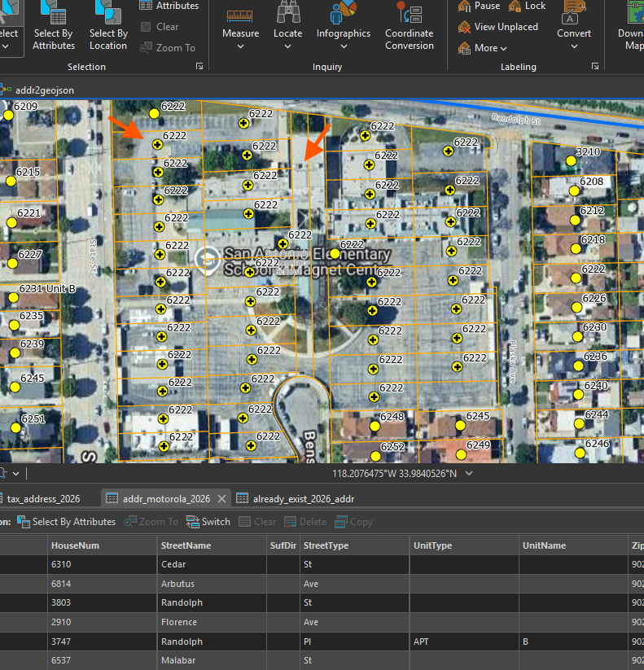The image size is (644, 670).
Task: Toggle Lock labels
Action: 527,6
